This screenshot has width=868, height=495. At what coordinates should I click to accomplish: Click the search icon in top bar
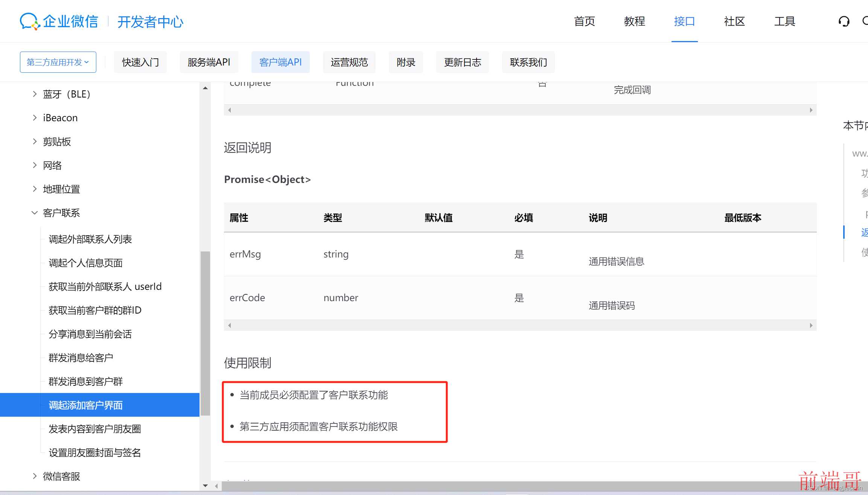coord(865,21)
